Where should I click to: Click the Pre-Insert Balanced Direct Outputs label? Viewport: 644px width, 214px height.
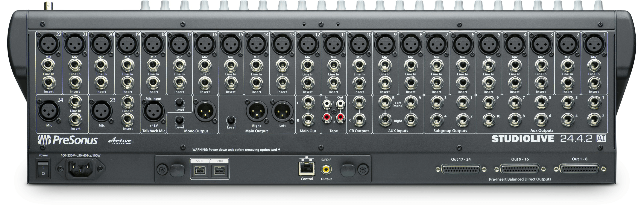[520, 179]
